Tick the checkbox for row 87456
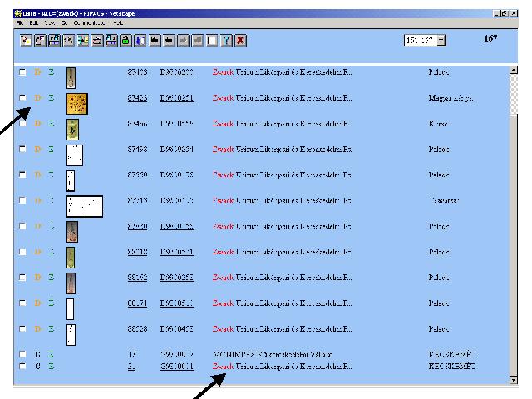532x399 pixels. click(22, 124)
